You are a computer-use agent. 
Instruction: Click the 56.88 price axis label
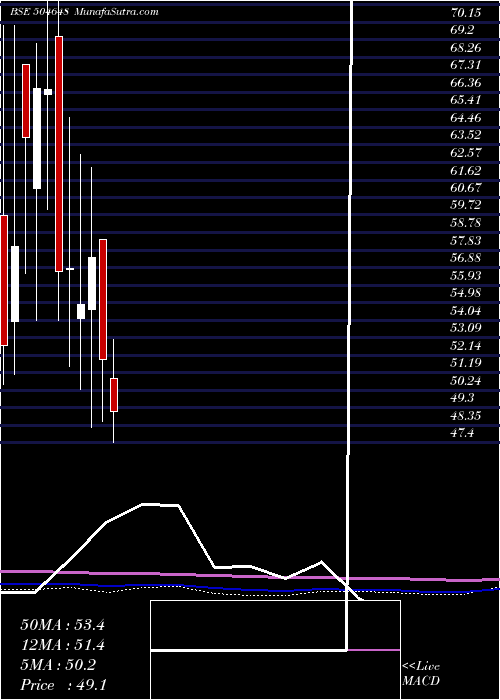(x=466, y=258)
